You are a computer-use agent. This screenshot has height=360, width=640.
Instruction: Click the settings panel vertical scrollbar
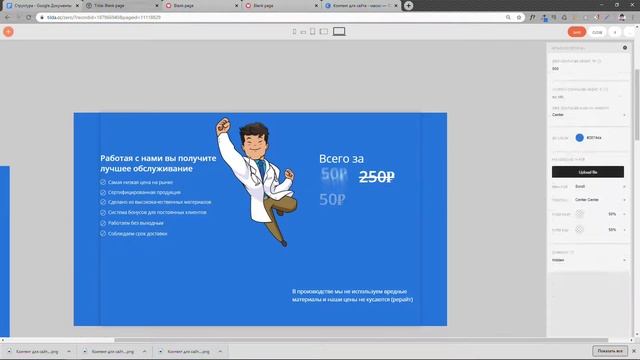637,105
